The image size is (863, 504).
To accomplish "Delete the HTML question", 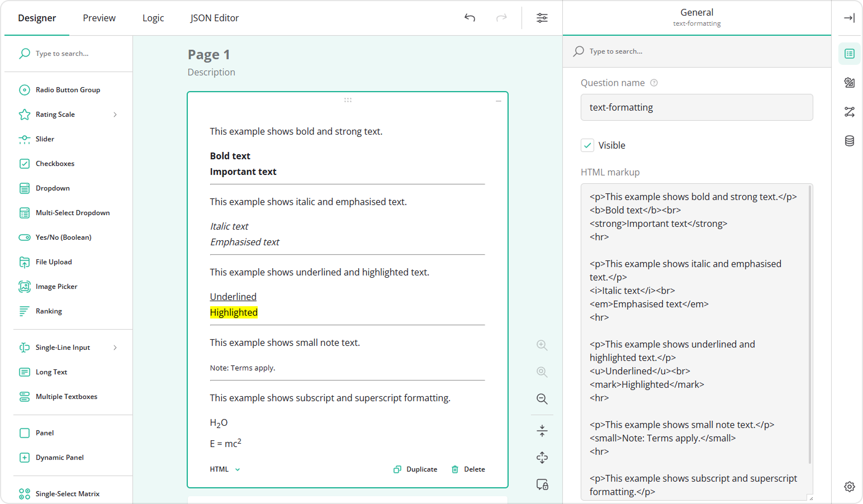I will coord(468,469).
